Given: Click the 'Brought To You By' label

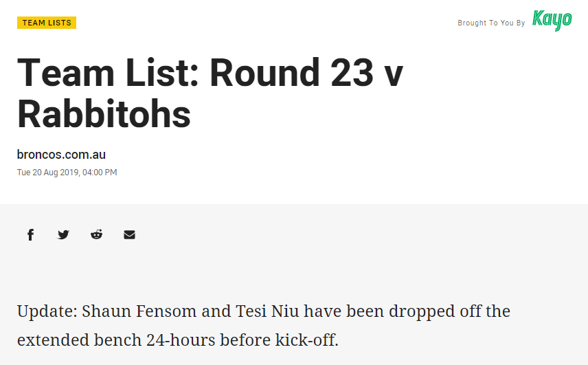Looking at the screenshot, I should (491, 23).
